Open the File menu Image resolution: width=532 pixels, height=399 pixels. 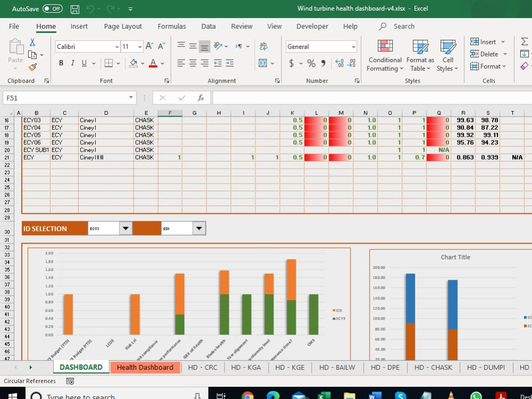tap(14, 27)
